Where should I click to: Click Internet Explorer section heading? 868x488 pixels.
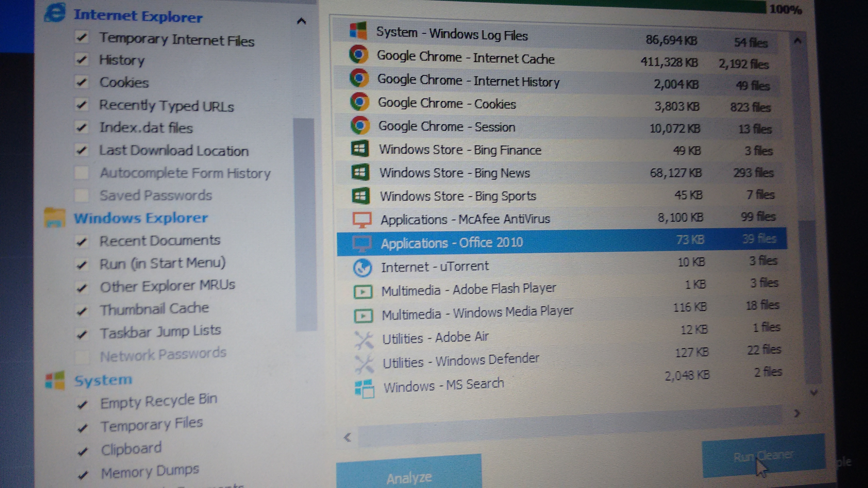click(x=138, y=16)
